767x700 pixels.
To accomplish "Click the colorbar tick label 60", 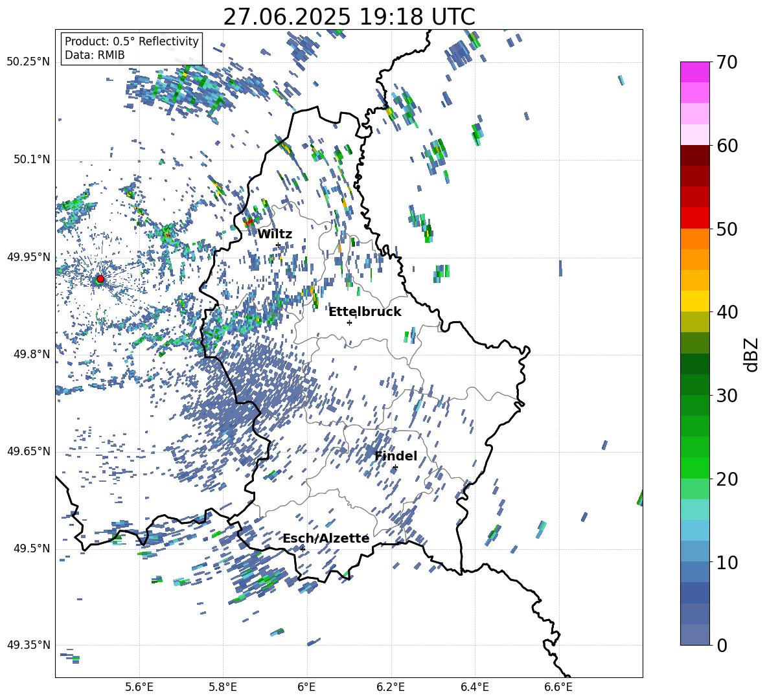I will 727,146.
